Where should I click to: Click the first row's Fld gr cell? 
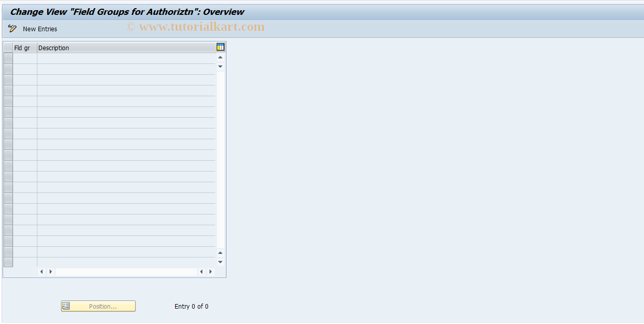25,58
